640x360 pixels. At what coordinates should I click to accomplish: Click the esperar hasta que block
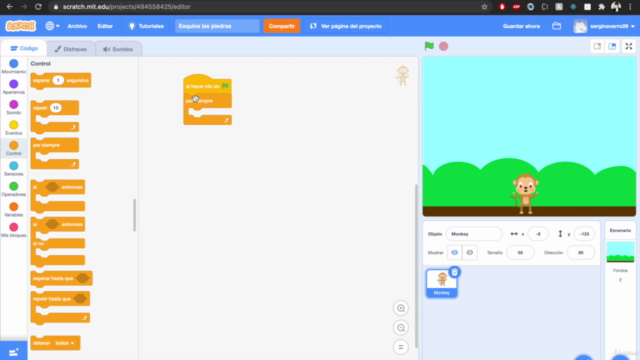61,279
